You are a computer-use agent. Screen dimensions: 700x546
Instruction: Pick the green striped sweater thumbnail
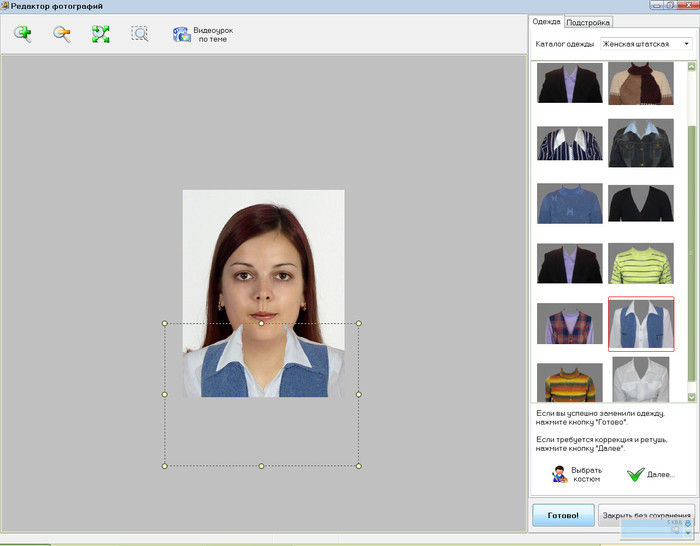pos(641,263)
